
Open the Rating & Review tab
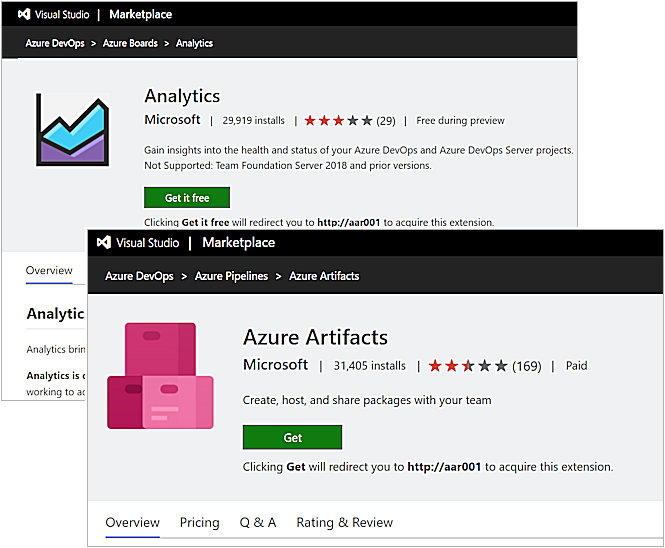coord(344,523)
